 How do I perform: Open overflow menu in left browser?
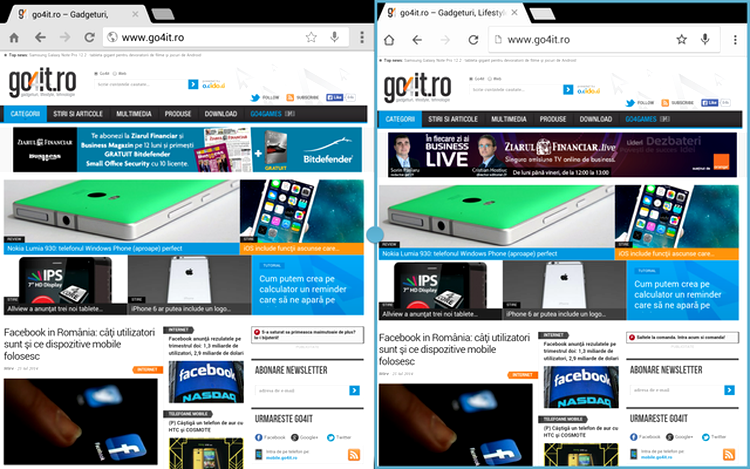pos(362,37)
